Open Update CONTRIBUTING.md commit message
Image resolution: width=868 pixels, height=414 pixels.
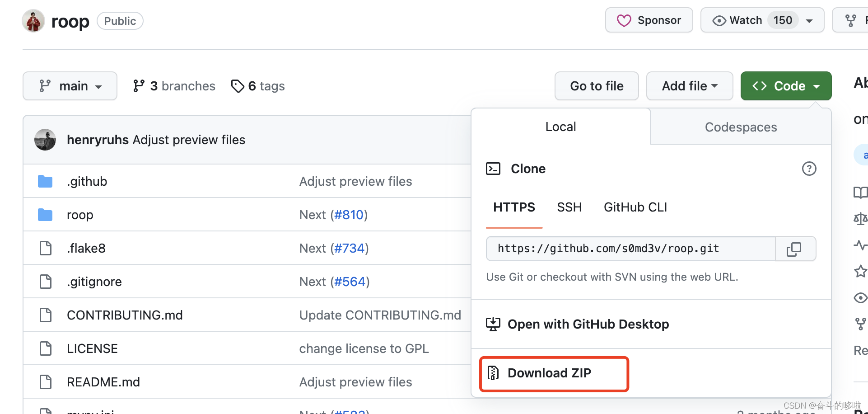click(x=380, y=315)
